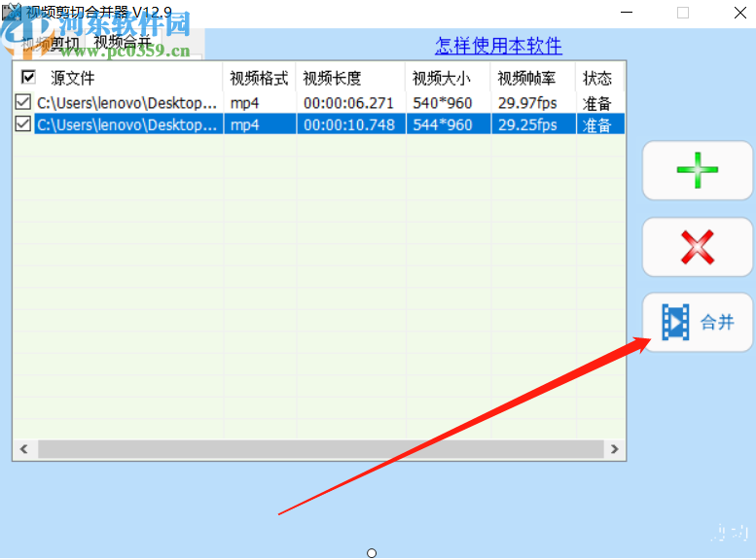
Task: Click the 视频大小 column header
Action: tap(448, 78)
